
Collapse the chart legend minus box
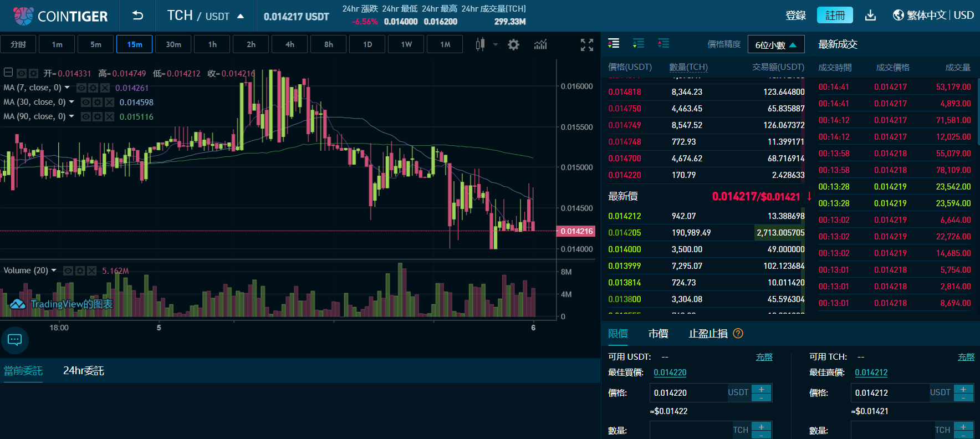pos(8,72)
